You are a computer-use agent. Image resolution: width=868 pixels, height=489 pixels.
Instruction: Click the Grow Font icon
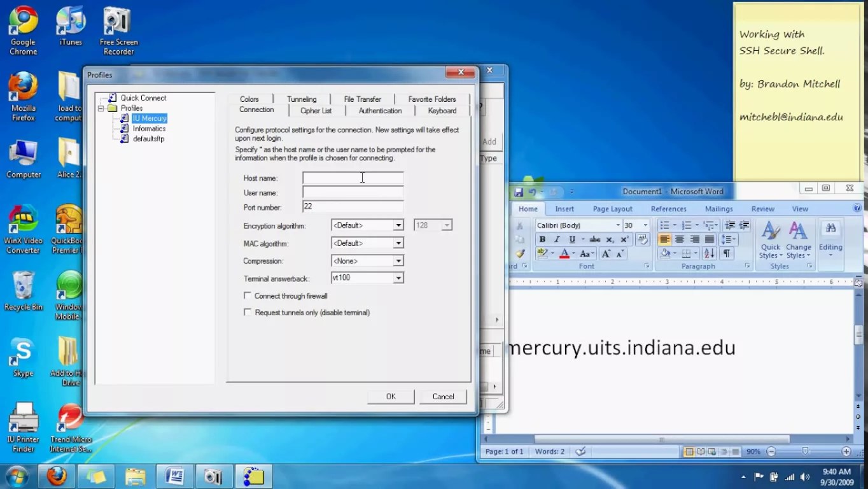tap(606, 253)
